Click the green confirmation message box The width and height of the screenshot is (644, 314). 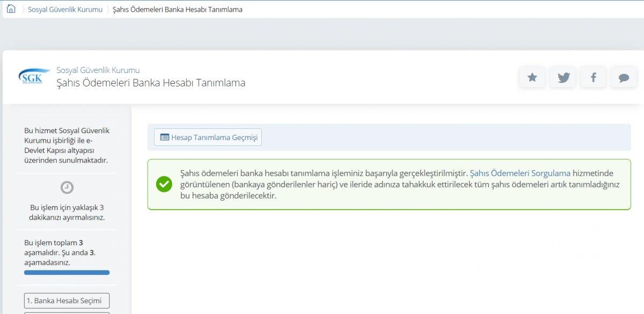[x=389, y=184]
